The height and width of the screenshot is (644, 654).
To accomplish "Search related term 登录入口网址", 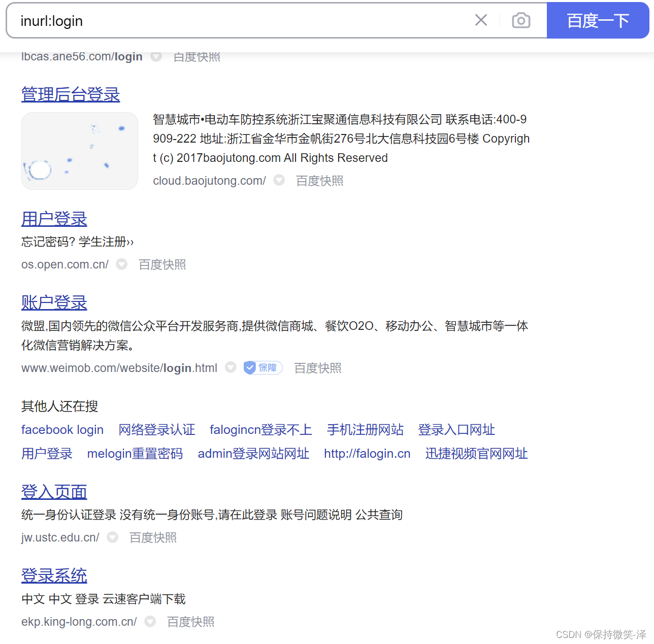I will point(456,430).
